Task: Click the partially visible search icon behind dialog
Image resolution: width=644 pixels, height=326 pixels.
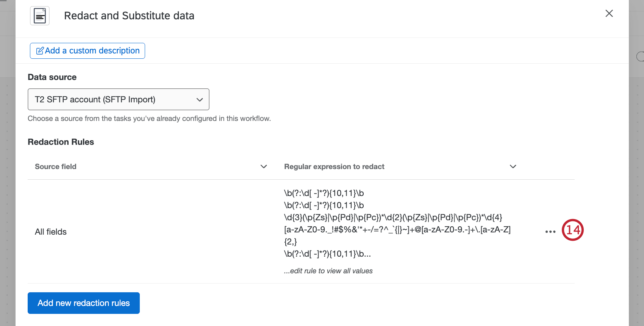Action: [641, 56]
